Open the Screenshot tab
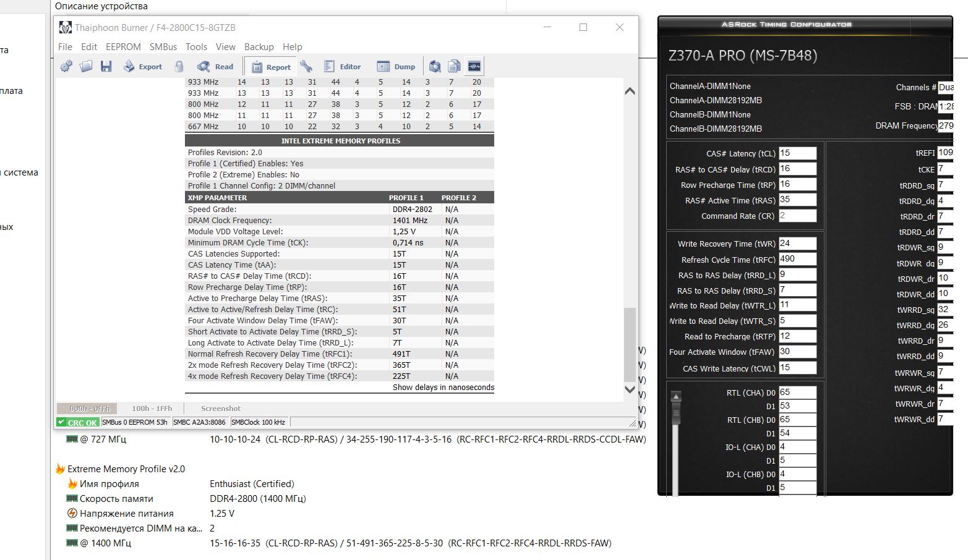Viewport: 968px width, 560px height. (221, 409)
